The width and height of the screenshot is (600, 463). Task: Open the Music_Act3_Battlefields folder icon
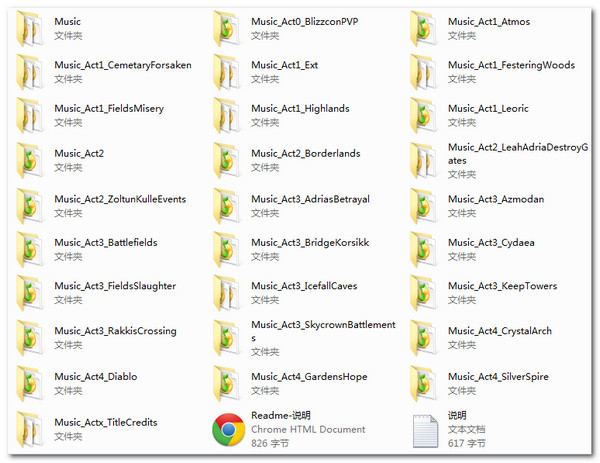pyautogui.click(x=30, y=249)
